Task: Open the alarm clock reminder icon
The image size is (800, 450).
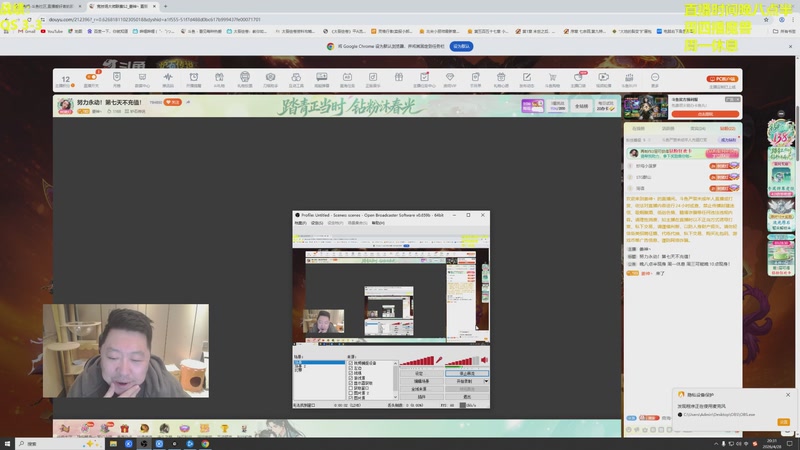Action: point(194,77)
